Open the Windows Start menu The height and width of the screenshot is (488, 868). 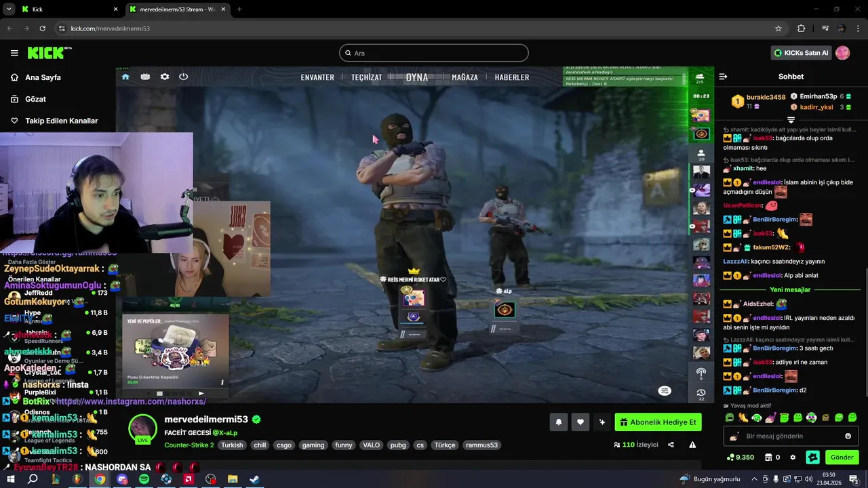(x=10, y=479)
